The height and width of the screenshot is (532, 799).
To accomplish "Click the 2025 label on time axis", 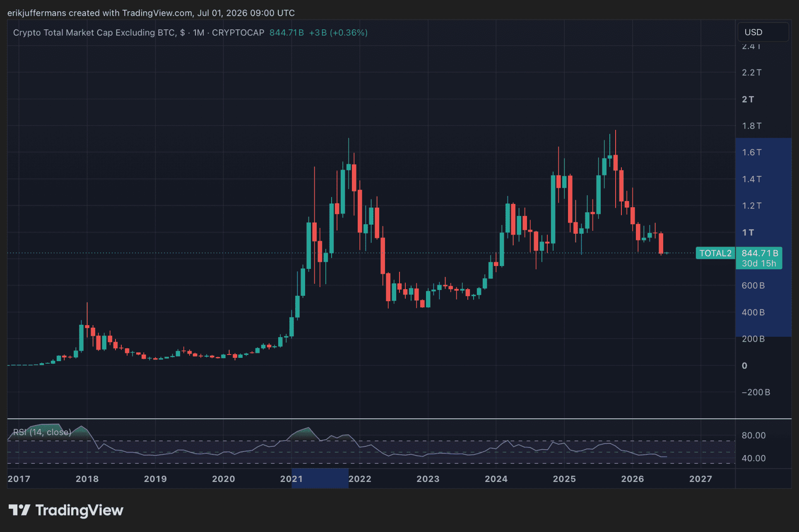I will pyautogui.click(x=564, y=479).
